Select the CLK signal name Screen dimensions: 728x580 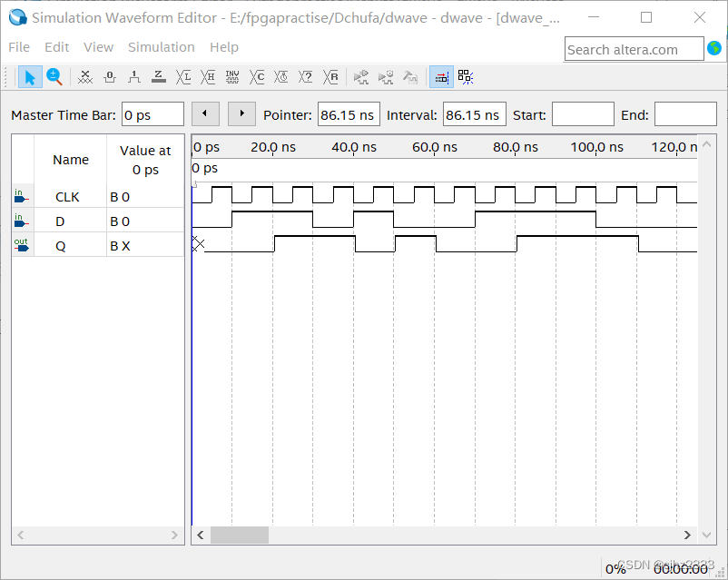(x=67, y=197)
